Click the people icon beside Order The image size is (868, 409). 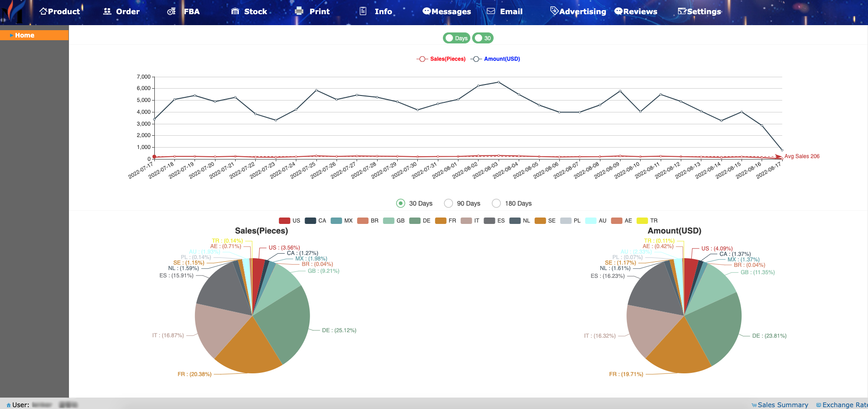coord(107,11)
